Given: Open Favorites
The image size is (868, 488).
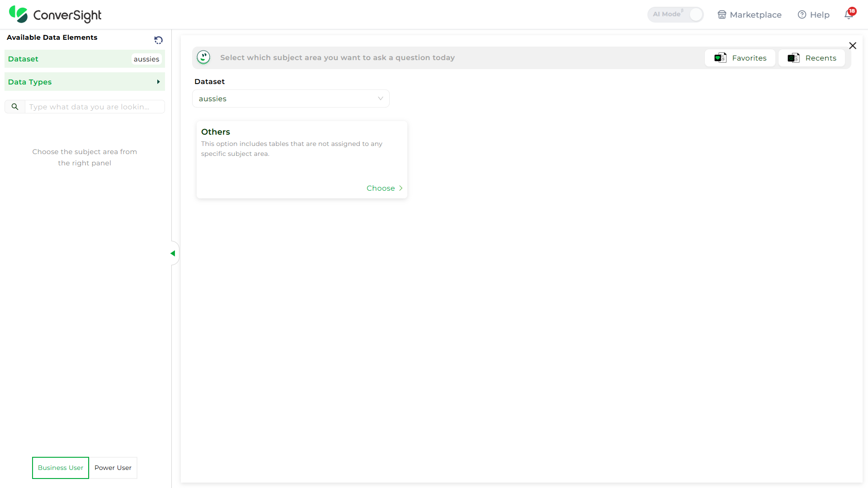Looking at the screenshot, I should click(x=740, y=58).
